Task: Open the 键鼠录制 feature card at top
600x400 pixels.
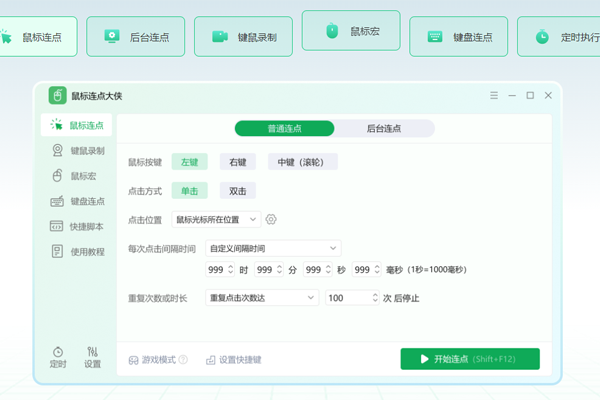Action: pos(243,37)
